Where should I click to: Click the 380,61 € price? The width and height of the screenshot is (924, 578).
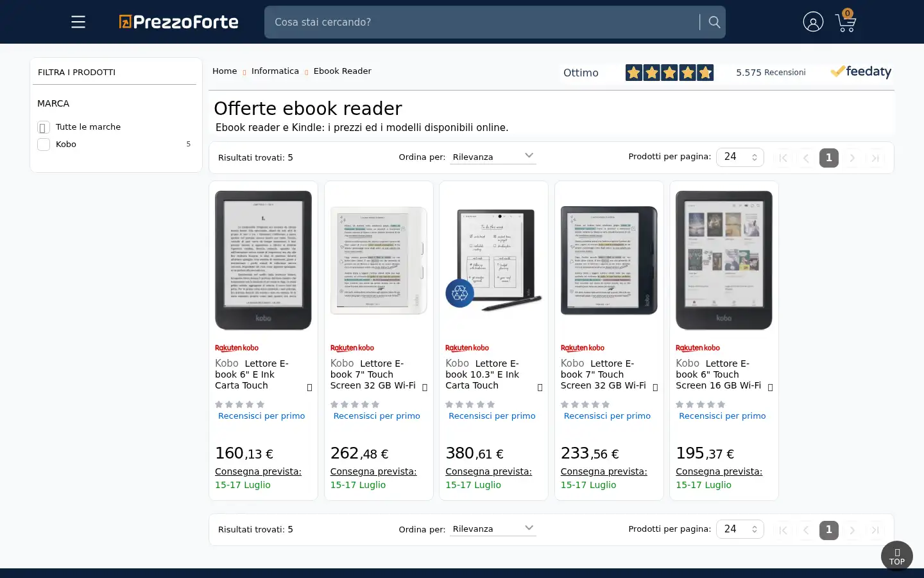[474, 453]
